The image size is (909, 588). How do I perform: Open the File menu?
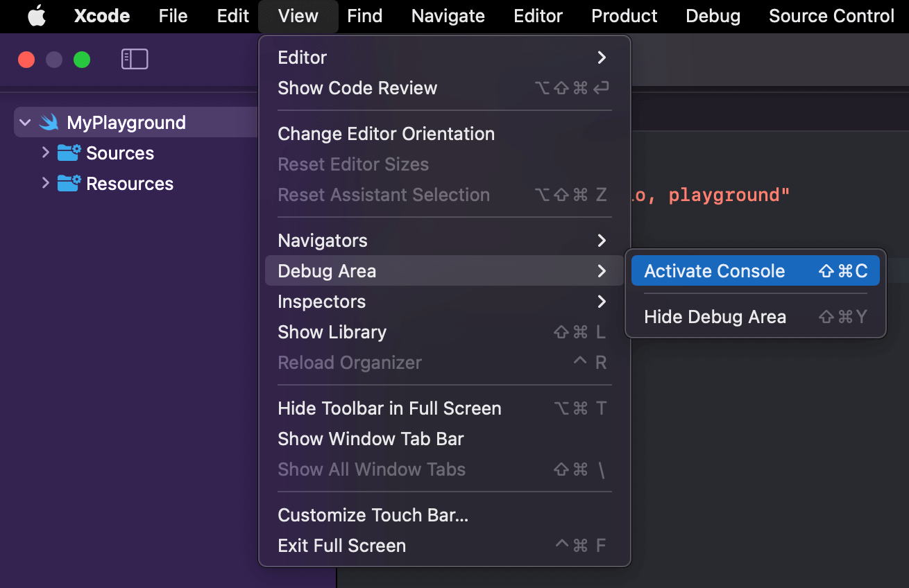click(x=173, y=16)
